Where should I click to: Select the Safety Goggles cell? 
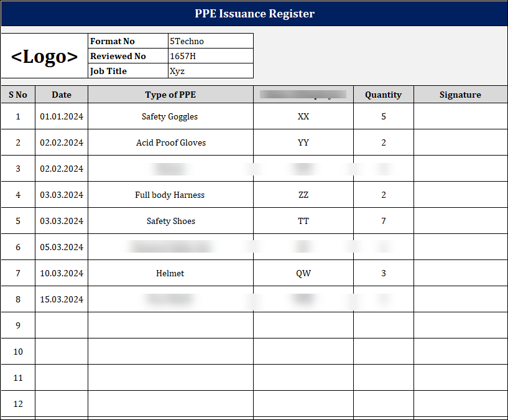[170, 116]
